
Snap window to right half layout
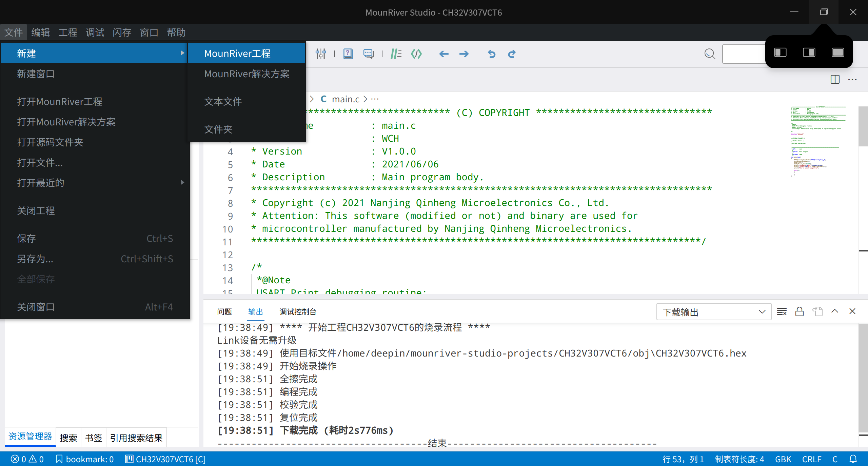click(809, 52)
